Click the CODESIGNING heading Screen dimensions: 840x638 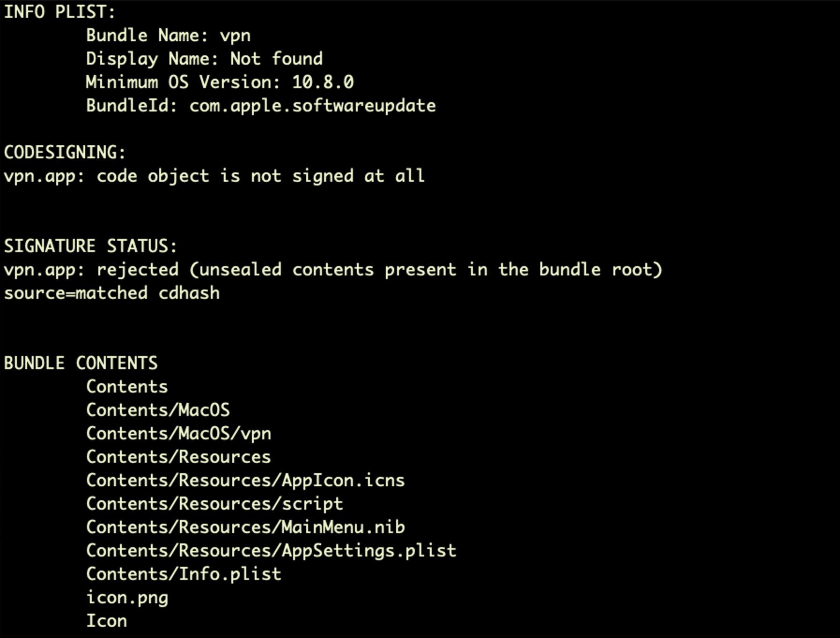(65, 153)
